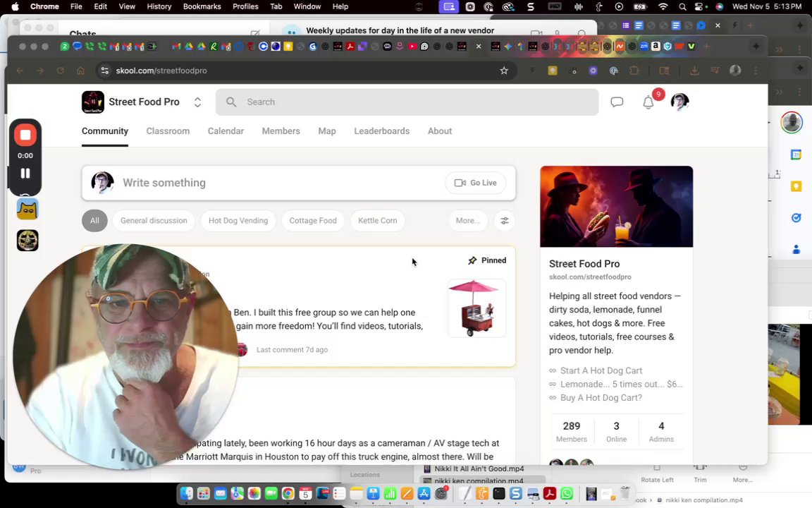The image size is (812, 508).
Task: Stop the screen recording with the red button
Action: [x=25, y=135]
